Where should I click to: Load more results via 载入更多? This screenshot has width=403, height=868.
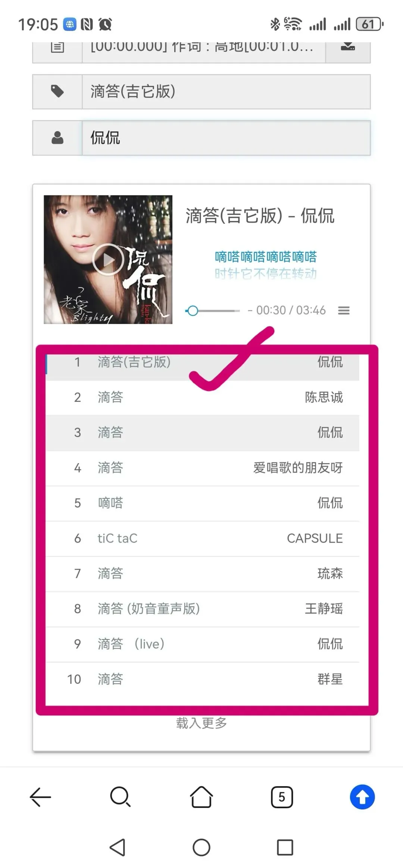coord(201,723)
